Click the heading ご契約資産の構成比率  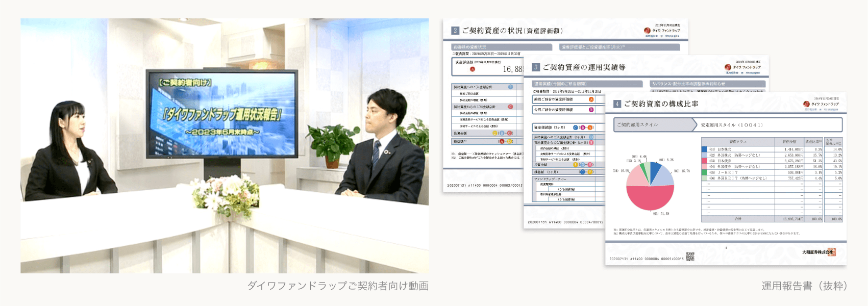pos(661,104)
